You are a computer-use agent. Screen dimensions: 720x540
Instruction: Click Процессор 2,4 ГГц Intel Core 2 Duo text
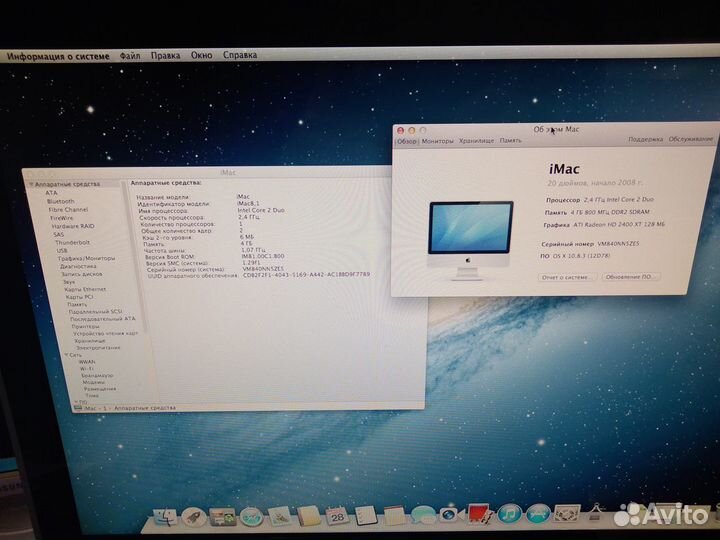[x=600, y=200]
